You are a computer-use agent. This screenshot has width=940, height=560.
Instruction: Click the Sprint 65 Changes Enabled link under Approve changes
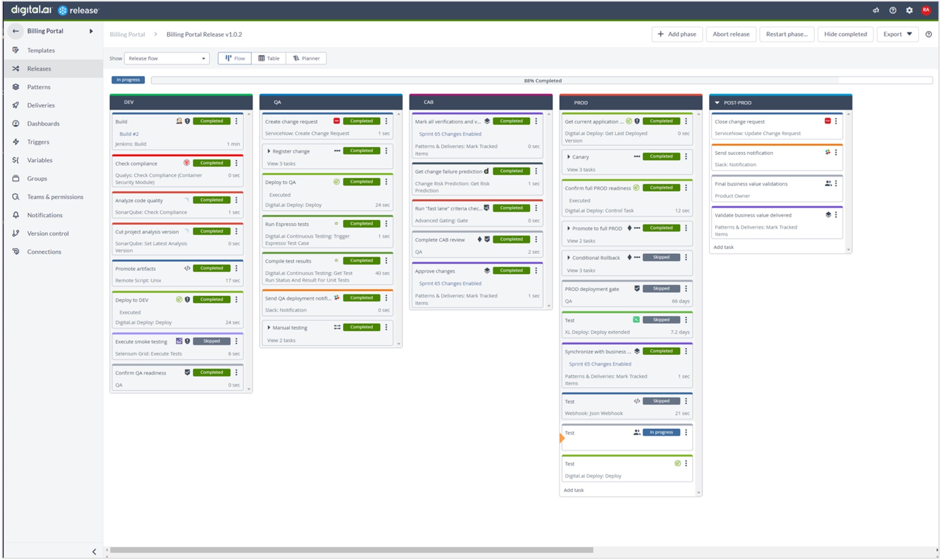point(450,284)
